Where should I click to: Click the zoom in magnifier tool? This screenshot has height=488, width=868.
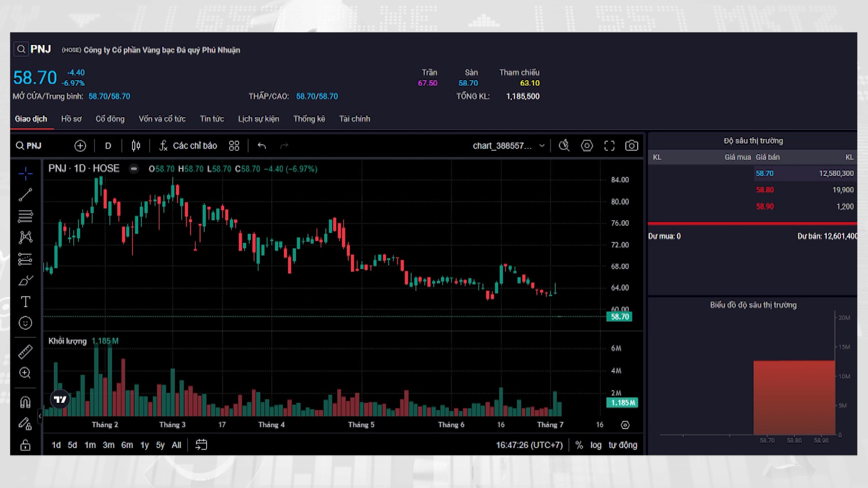click(25, 373)
